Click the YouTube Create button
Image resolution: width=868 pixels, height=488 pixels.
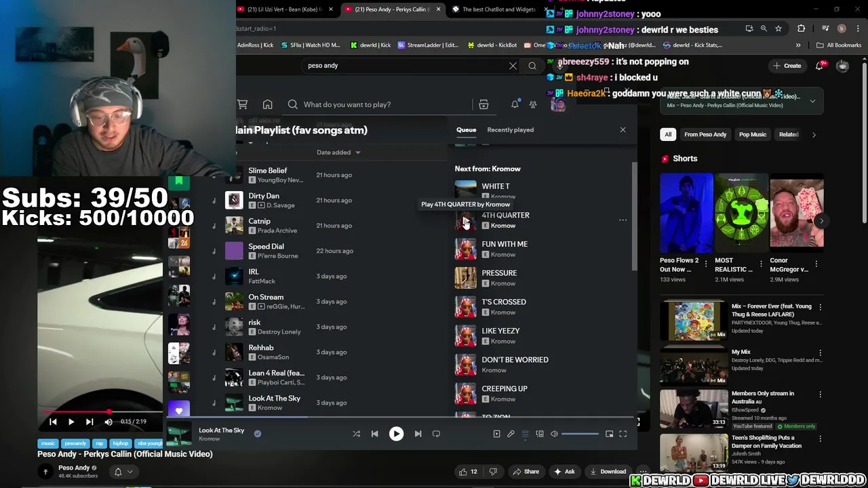[x=787, y=66]
